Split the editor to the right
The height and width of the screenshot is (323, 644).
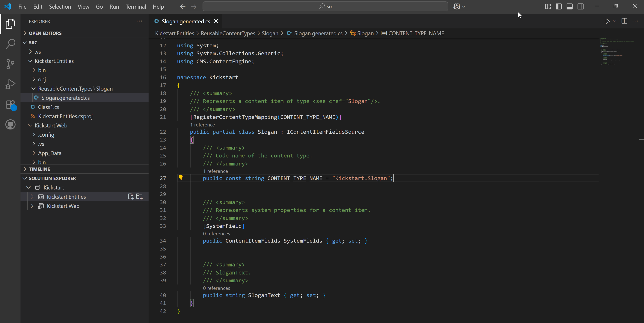[x=624, y=21]
